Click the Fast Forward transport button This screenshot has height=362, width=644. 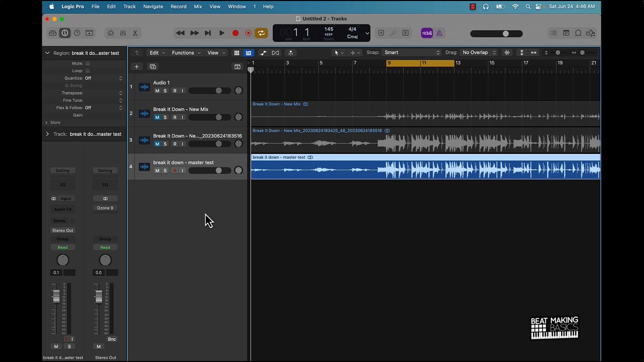point(194,33)
